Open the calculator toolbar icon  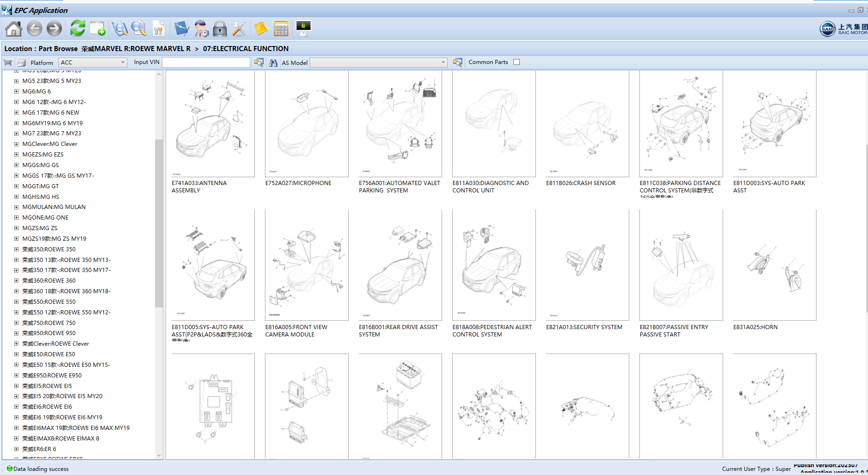pos(281,29)
